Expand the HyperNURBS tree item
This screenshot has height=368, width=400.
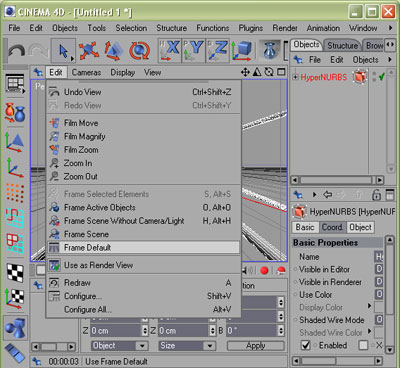[295, 77]
